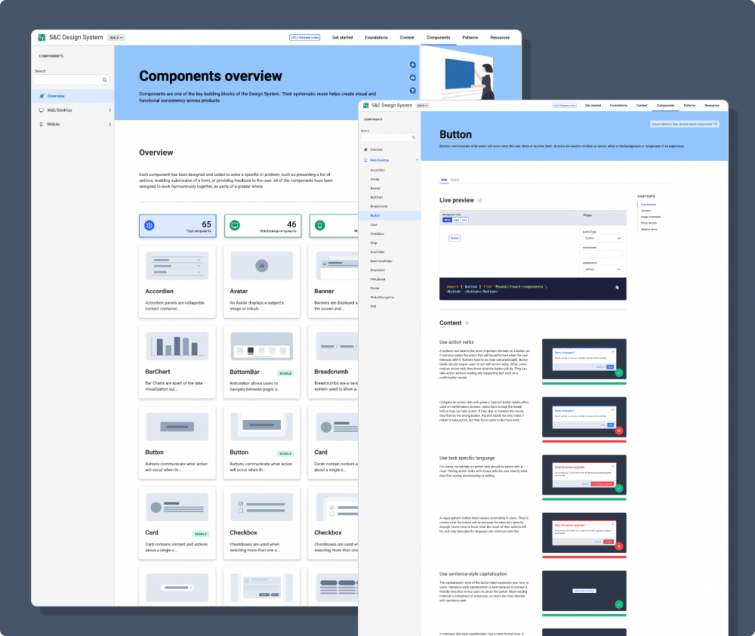Image resolution: width=755 pixels, height=636 pixels.
Task: Open buttonType dropdown in Props panel
Action: (603, 238)
